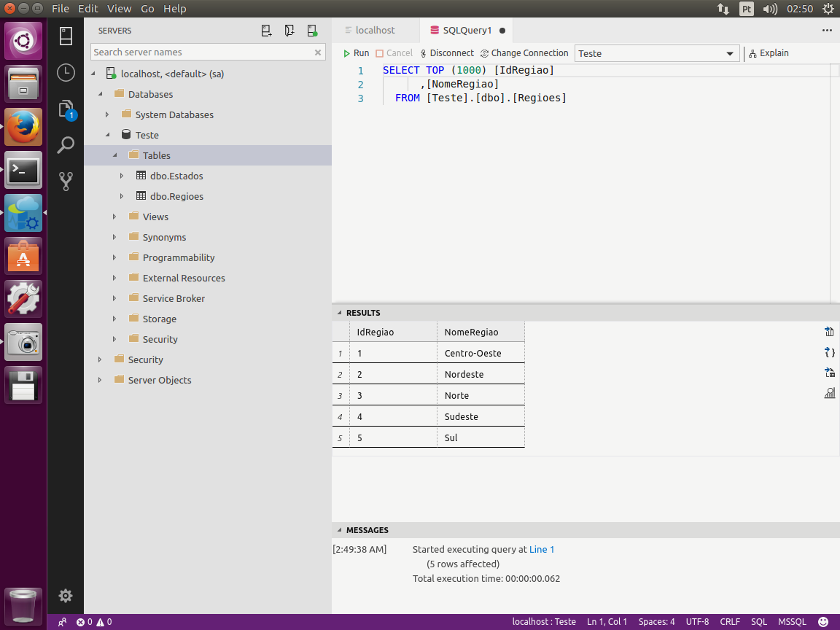Open the View menu
This screenshot has height=630, width=840.
coord(119,9)
